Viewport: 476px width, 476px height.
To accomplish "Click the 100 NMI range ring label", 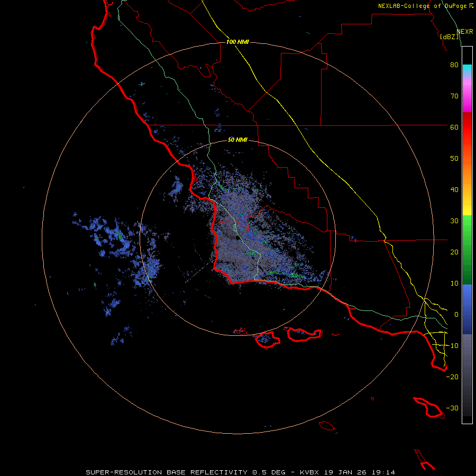I will tap(237, 42).
